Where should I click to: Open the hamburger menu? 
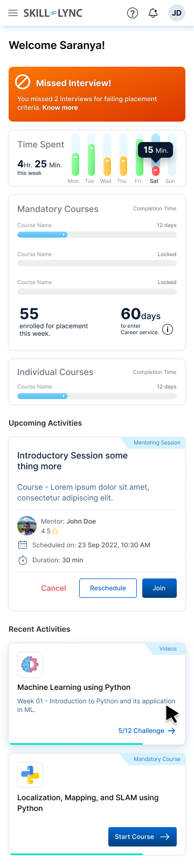[13, 13]
